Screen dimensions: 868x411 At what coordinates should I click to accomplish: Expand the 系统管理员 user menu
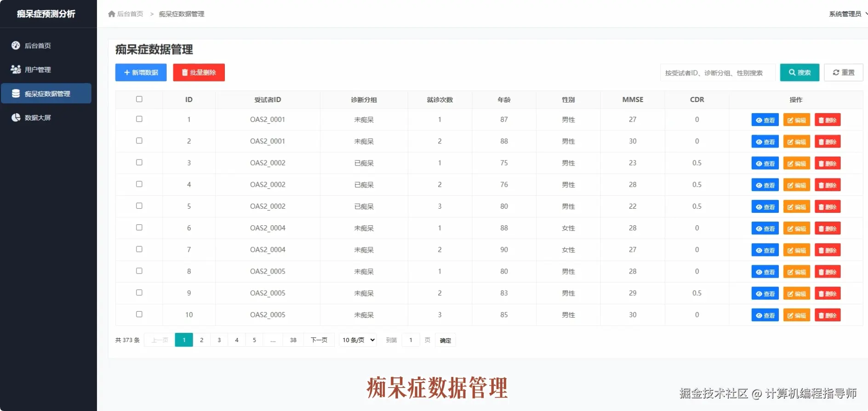coord(848,14)
